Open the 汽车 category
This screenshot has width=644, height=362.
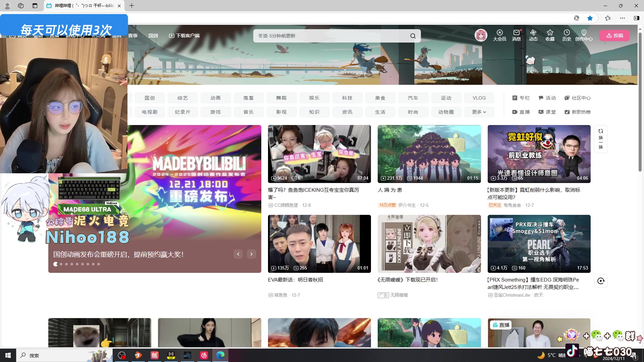pyautogui.click(x=413, y=98)
